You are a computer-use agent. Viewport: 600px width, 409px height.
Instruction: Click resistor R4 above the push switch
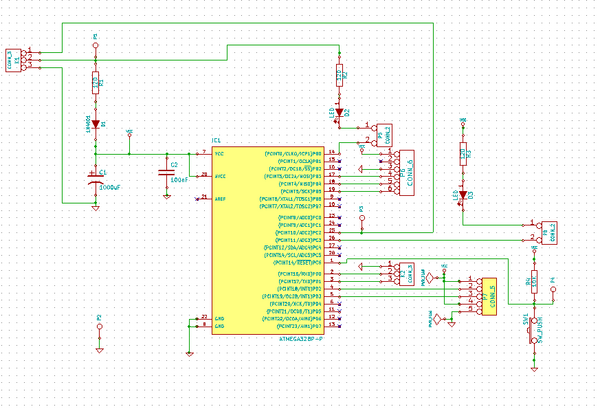(x=531, y=284)
